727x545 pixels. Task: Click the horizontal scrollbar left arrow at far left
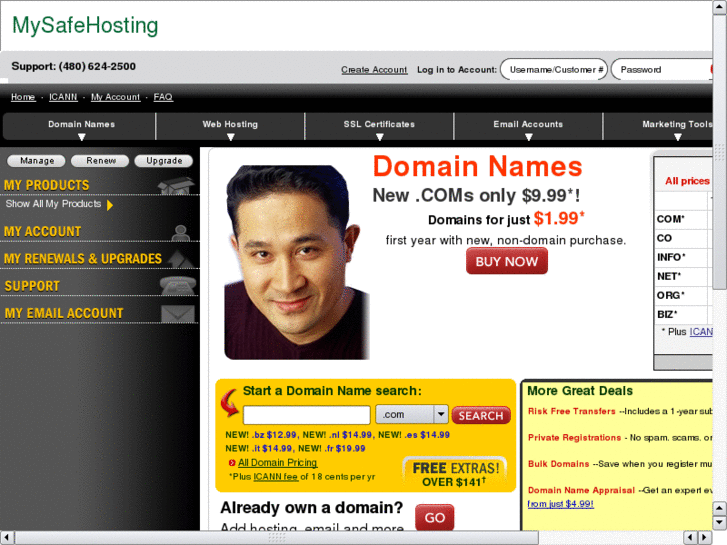point(6,537)
